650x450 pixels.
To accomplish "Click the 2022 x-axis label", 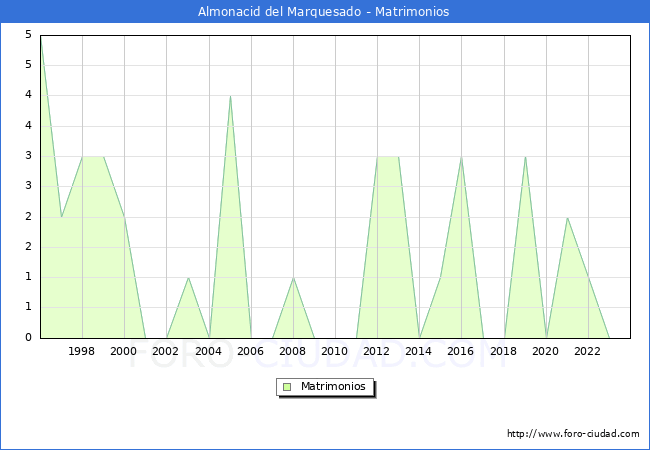I will click(588, 351).
